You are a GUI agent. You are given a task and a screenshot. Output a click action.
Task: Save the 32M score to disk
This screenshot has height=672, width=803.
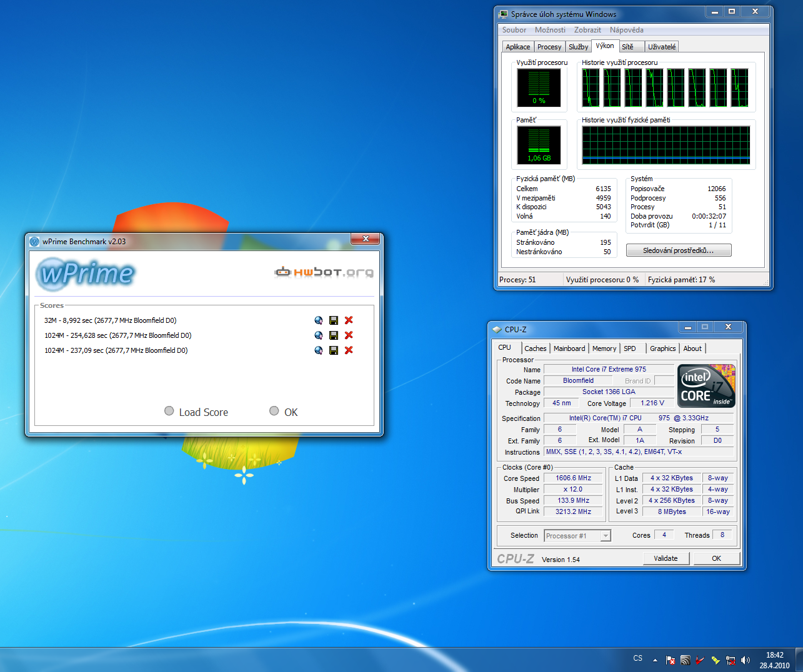(x=334, y=320)
